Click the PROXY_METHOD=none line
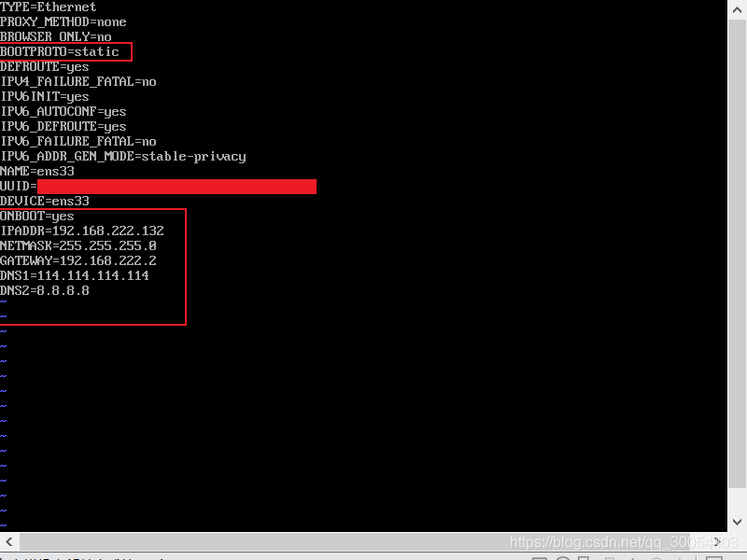The width and height of the screenshot is (747, 560). [x=63, y=21]
